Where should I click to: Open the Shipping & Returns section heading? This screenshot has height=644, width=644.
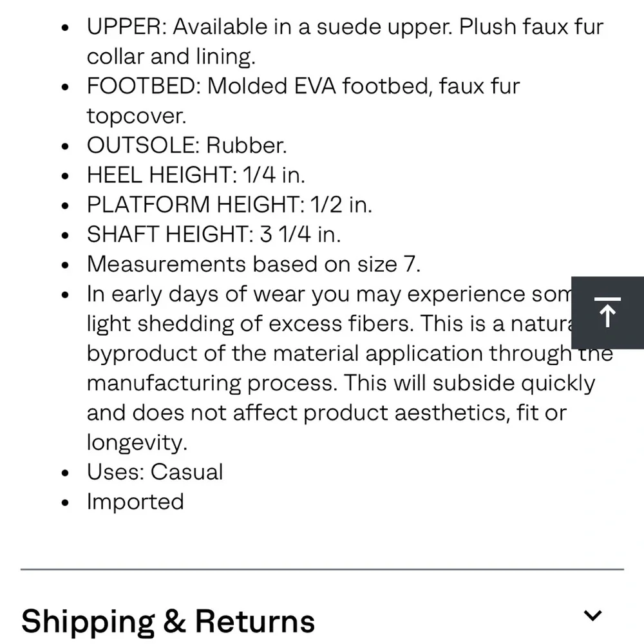click(168, 621)
